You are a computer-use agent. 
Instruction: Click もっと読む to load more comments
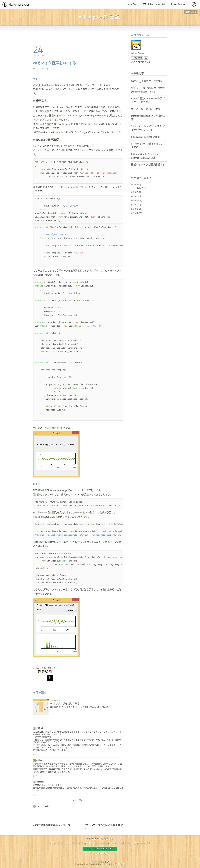point(78,800)
